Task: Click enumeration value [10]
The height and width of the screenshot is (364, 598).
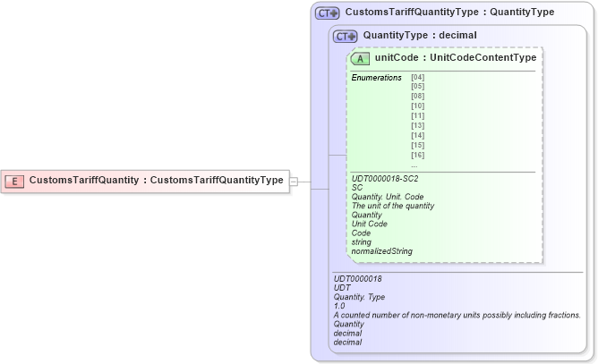Action: point(417,106)
